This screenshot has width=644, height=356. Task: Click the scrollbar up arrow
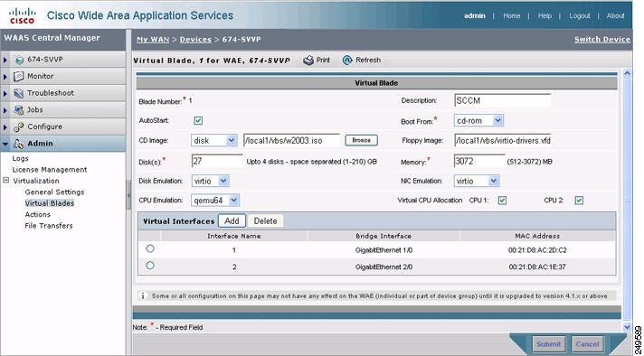pyautogui.click(x=627, y=74)
